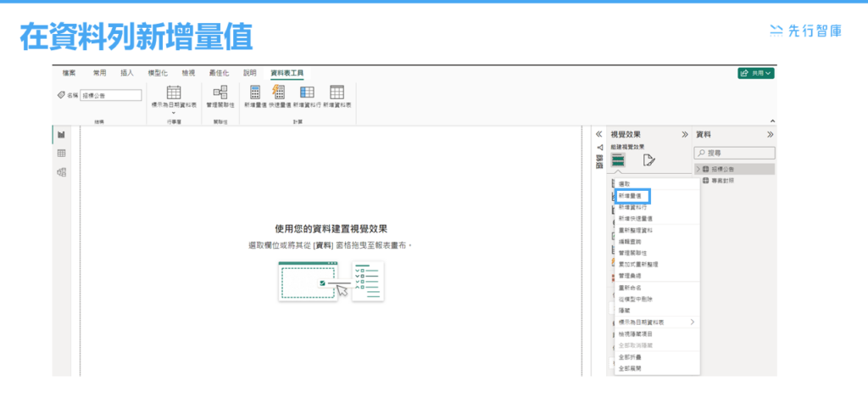Image resolution: width=868 pixels, height=398 pixels.
Task: Click the search magnifier in 資料 pane
Action: [x=701, y=153]
